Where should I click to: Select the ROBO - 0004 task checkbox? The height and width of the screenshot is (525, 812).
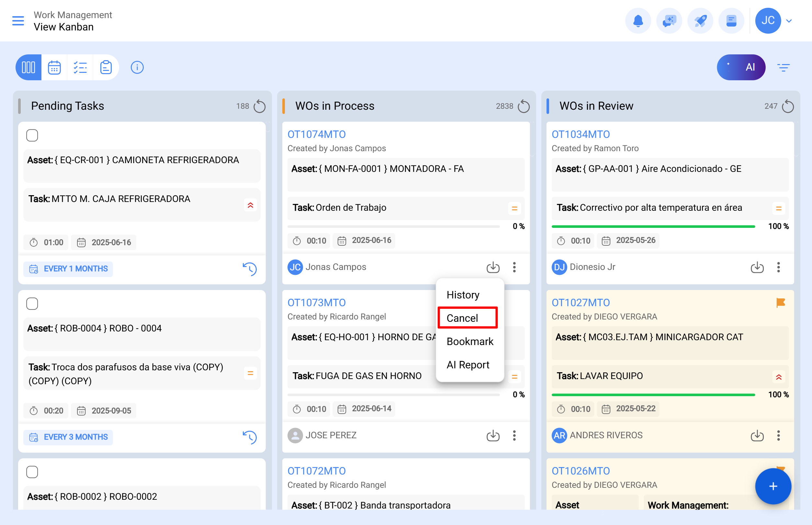(x=32, y=303)
